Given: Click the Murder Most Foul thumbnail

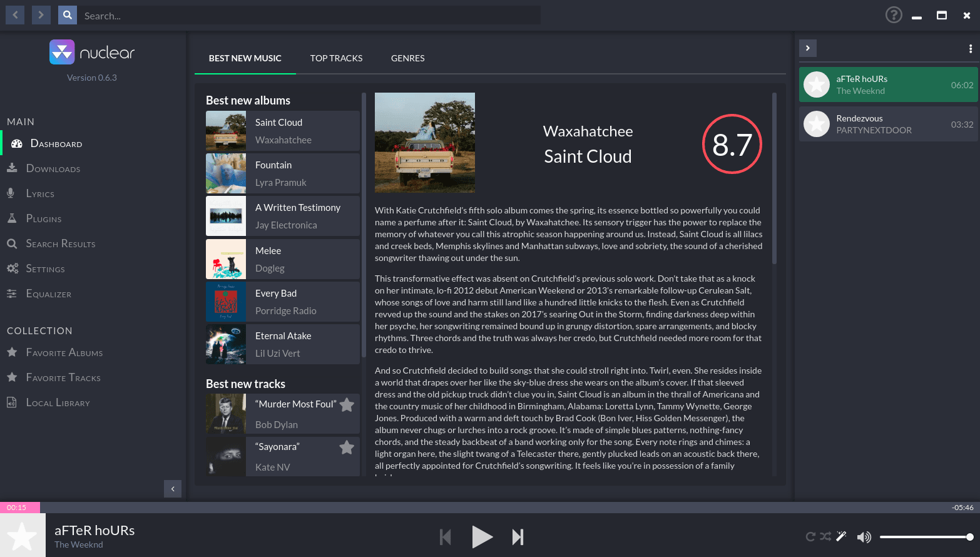Looking at the screenshot, I should (226, 414).
